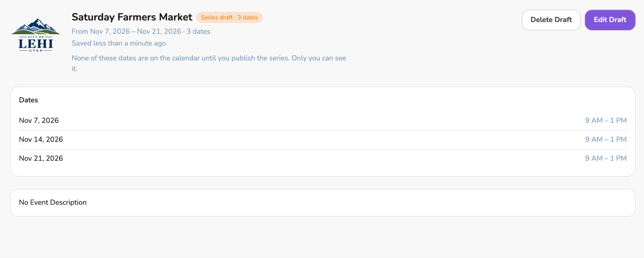Click the Delete Draft button

tap(551, 20)
